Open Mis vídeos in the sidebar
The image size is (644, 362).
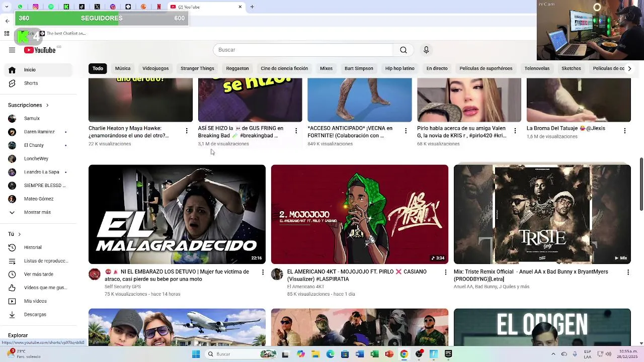pyautogui.click(x=37, y=301)
